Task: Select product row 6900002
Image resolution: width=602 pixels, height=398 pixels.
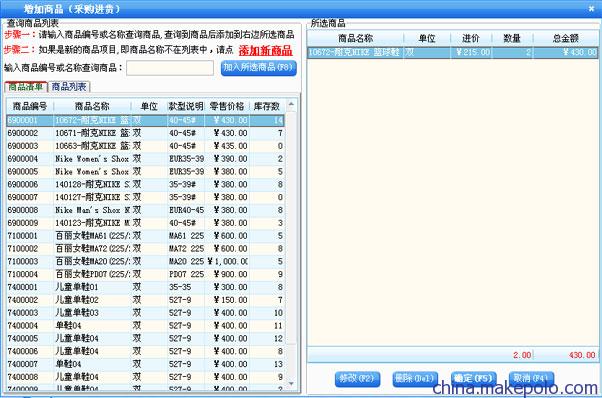Action: click(146, 133)
